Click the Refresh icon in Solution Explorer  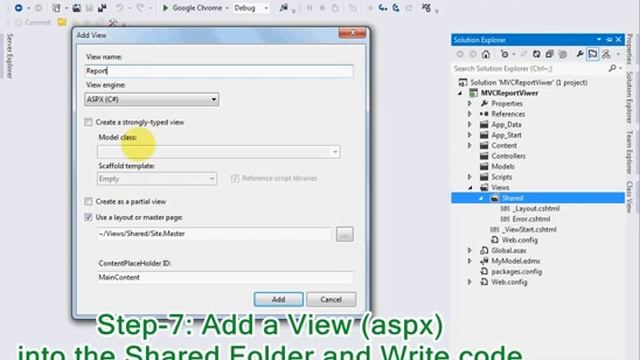(x=536, y=54)
